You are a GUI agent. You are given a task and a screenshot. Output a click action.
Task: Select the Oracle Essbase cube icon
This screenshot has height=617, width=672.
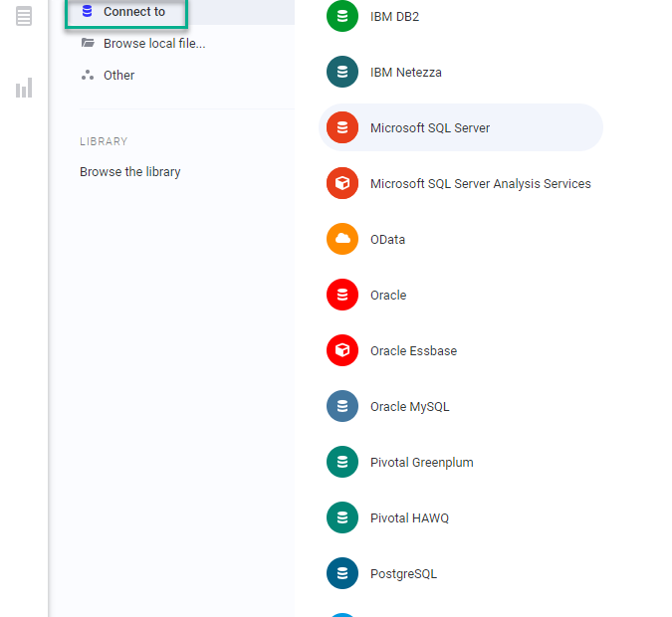(342, 350)
